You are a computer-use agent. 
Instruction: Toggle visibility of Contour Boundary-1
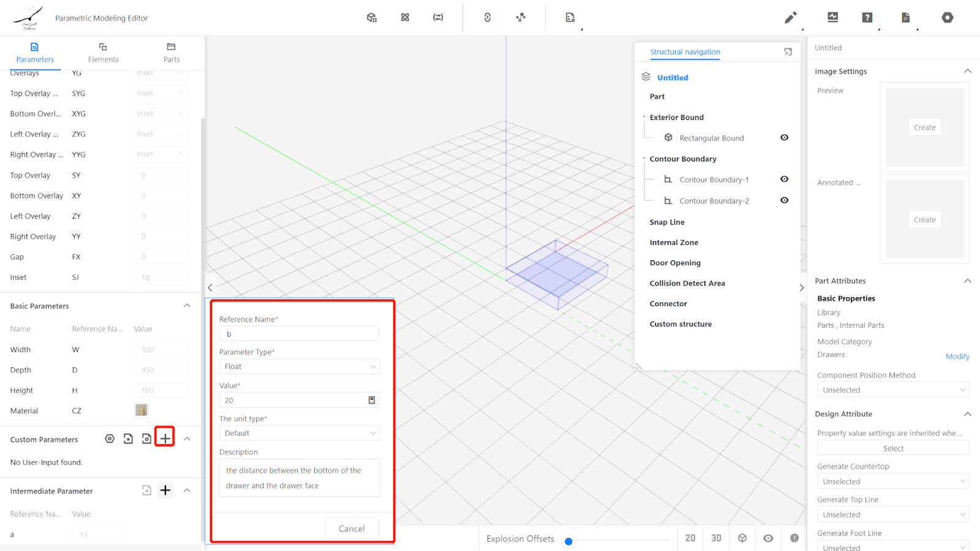(784, 179)
